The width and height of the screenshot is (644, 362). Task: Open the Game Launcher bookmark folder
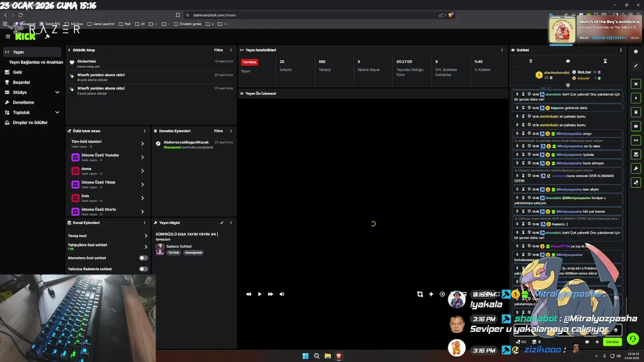click(101, 24)
